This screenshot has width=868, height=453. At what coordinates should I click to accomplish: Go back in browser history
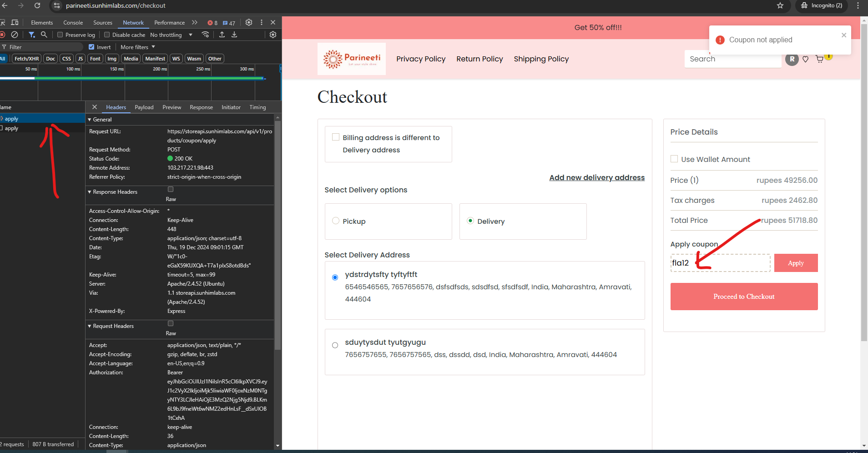click(x=5, y=5)
